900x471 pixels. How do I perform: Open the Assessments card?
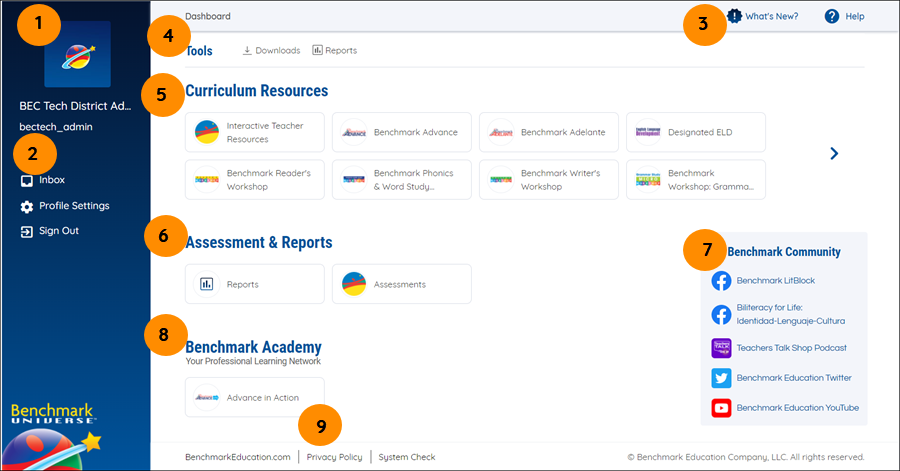point(402,284)
